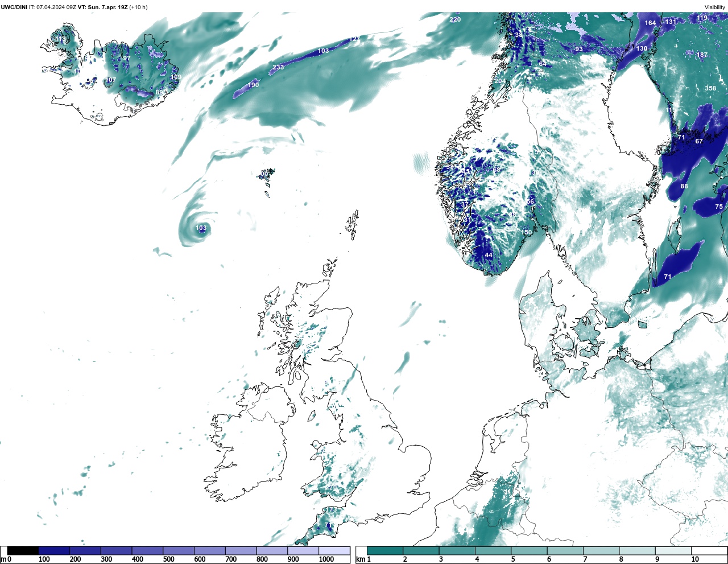
Task: Click the 700–800 m legend swatch
Action: pyautogui.click(x=241, y=550)
